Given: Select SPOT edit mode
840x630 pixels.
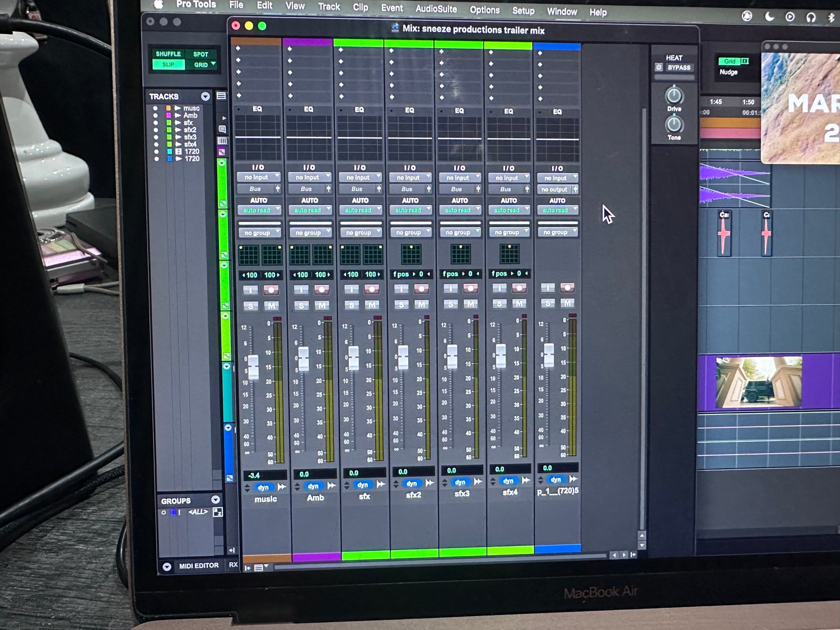Looking at the screenshot, I should pos(200,54).
